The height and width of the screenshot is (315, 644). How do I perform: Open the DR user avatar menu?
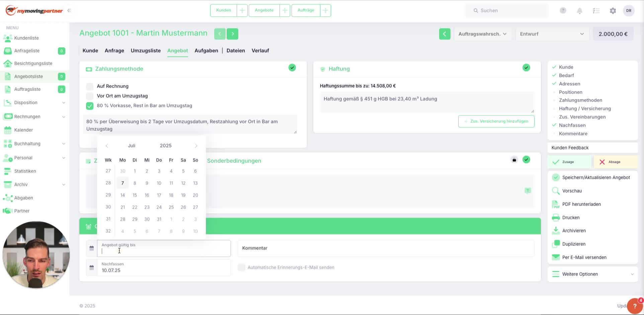(x=629, y=11)
